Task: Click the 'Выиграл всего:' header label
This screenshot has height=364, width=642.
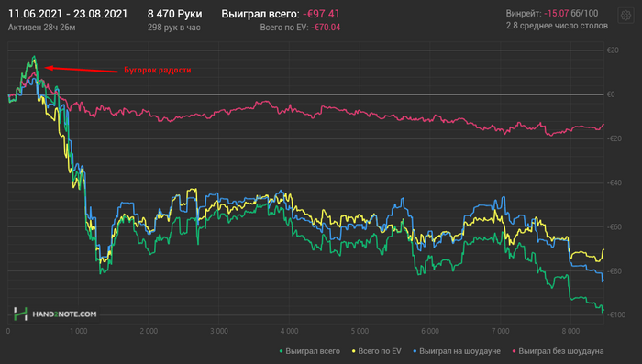Action: pos(260,14)
